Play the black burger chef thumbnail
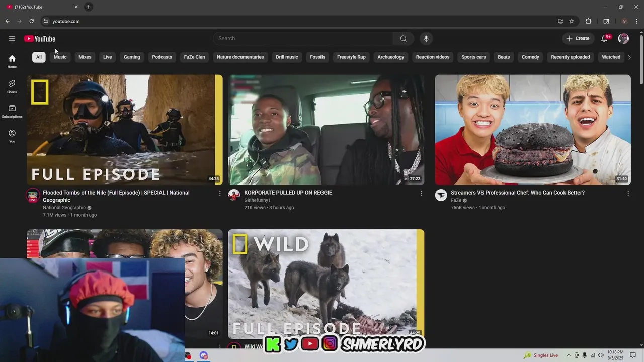 tap(533, 130)
